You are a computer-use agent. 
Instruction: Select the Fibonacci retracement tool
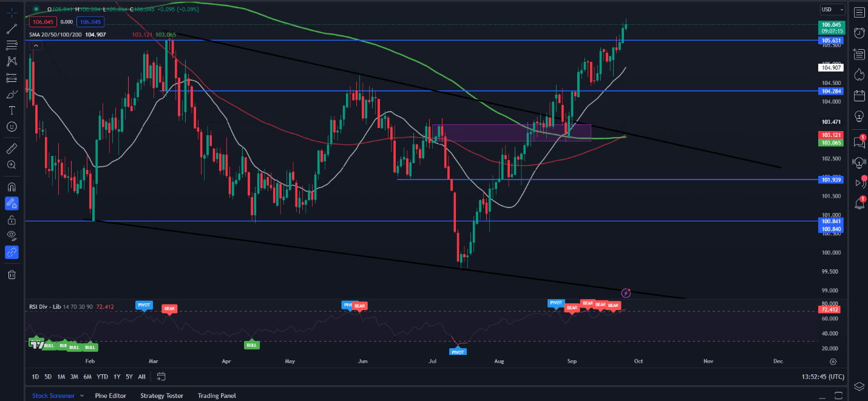(x=12, y=45)
